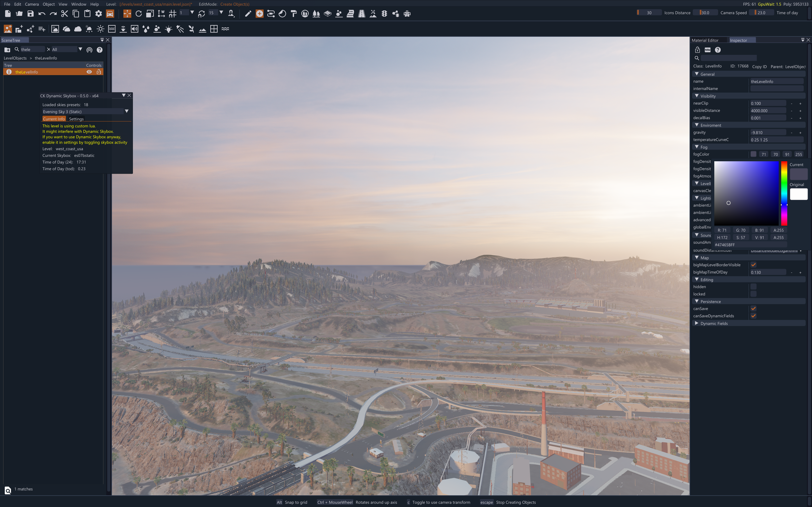Click the sound emitter speaker icon
812x507 pixels.
134,29
